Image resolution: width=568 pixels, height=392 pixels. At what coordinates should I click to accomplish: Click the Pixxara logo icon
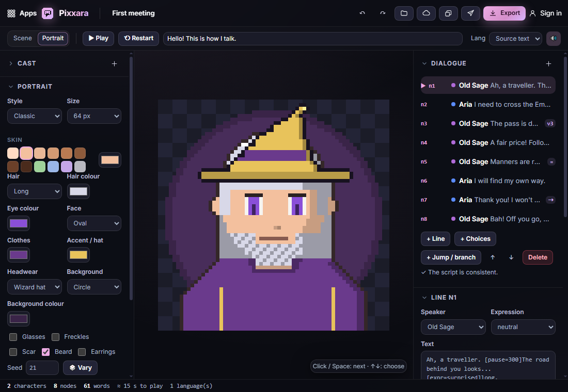(48, 13)
